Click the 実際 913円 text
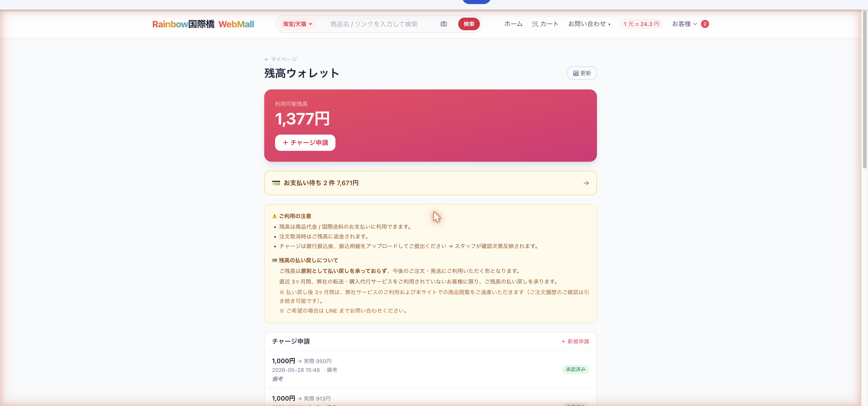 tap(317, 399)
